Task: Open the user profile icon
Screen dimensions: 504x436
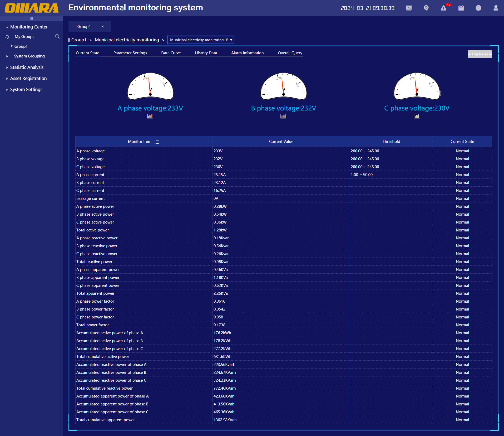Action: (x=496, y=8)
